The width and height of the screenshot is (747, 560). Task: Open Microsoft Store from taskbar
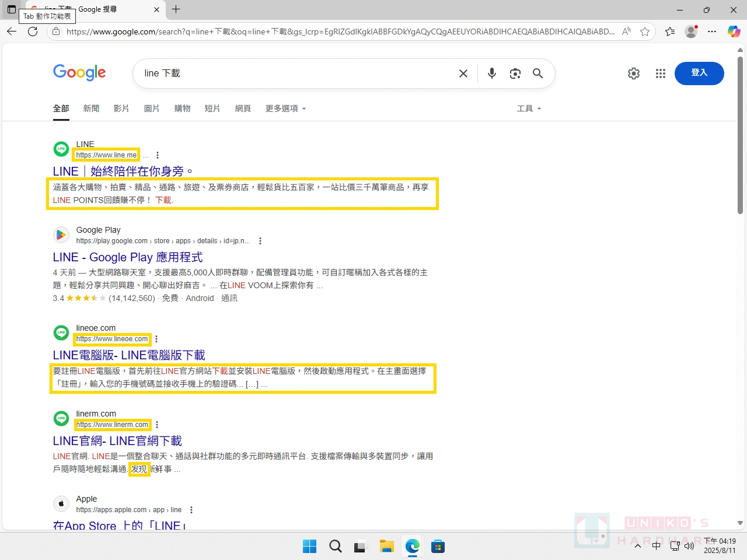pos(438,547)
